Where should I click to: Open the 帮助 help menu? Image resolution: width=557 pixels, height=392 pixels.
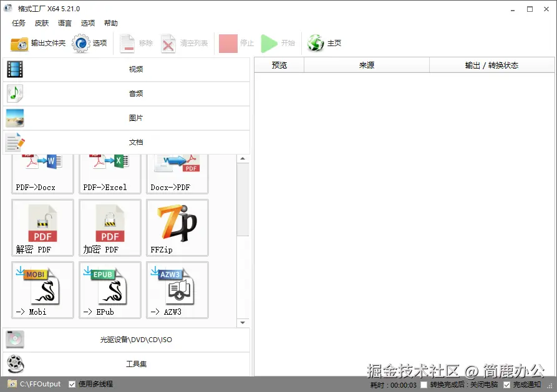pyautogui.click(x=111, y=23)
